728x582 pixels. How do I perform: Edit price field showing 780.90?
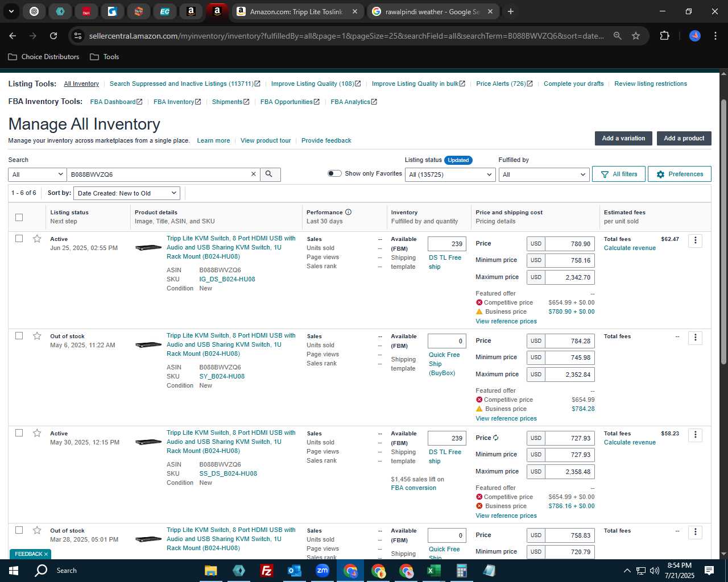click(570, 244)
